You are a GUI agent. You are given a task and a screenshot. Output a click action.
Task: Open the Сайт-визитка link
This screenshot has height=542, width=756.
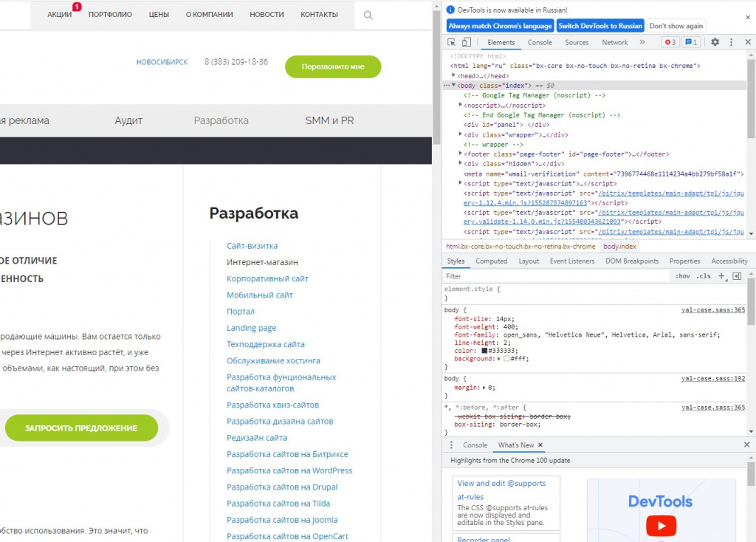pyautogui.click(x=252, y=245)
